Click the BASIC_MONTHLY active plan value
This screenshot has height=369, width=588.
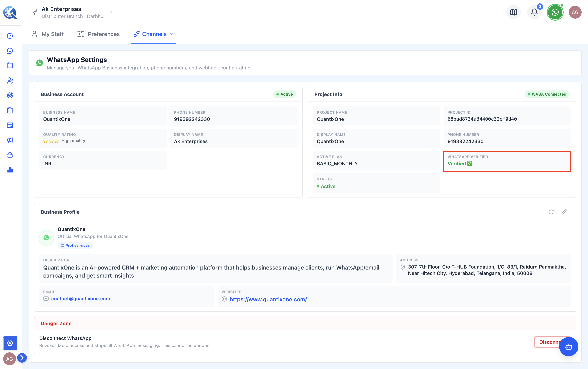coord(337,163)
